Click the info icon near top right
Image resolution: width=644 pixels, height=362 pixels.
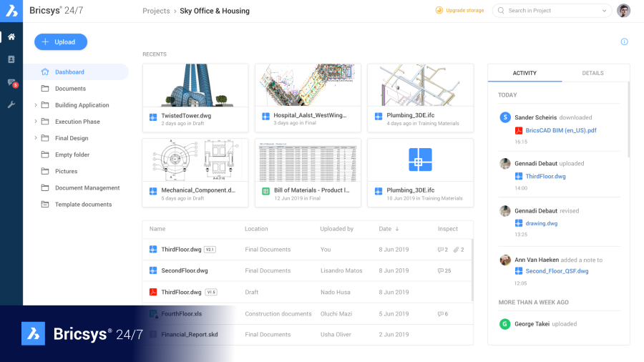(x=624, y=42)
